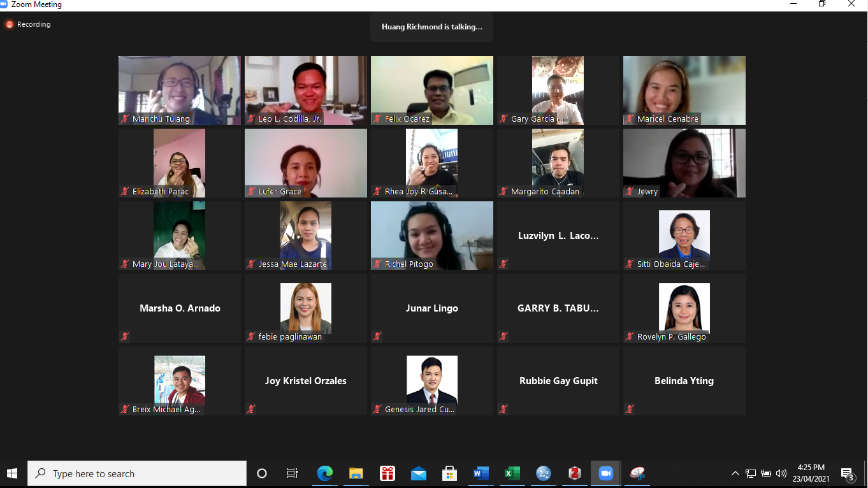
Task: Switch to Microsoft Word on the taskbar
Action: pos(481,473)
